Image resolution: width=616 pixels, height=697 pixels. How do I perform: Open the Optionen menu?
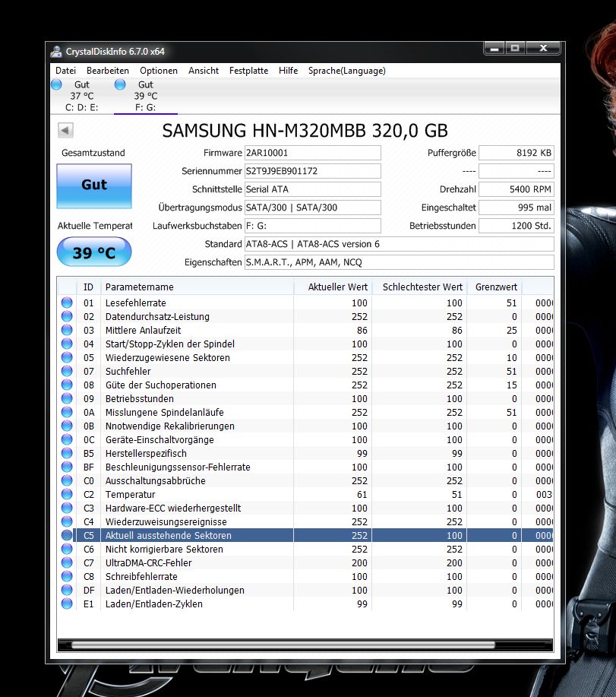(x=159, y=71)
